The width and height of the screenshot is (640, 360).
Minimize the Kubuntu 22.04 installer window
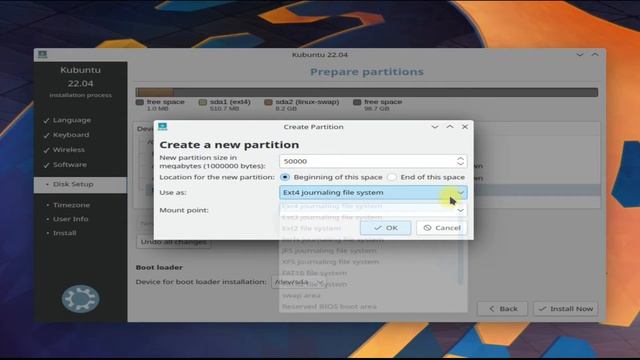pos(580,54)
